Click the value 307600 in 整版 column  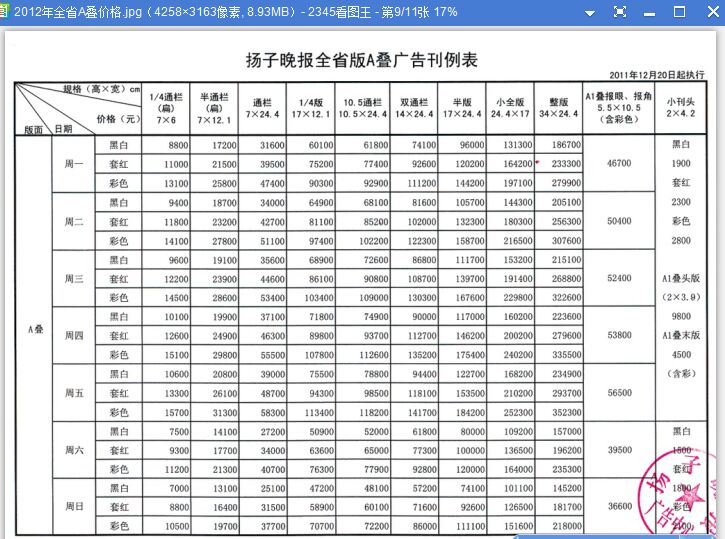coord(566,241)
